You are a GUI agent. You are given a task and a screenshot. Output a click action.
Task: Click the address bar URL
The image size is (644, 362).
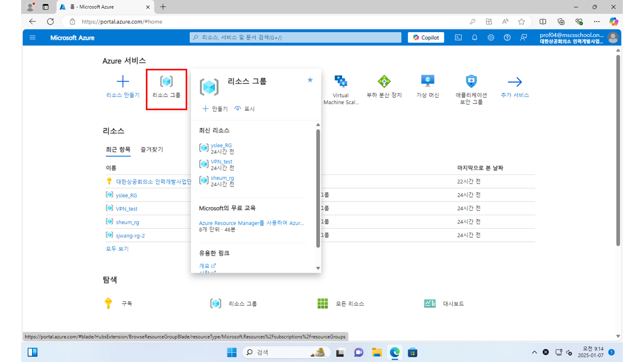coord(122,22)
